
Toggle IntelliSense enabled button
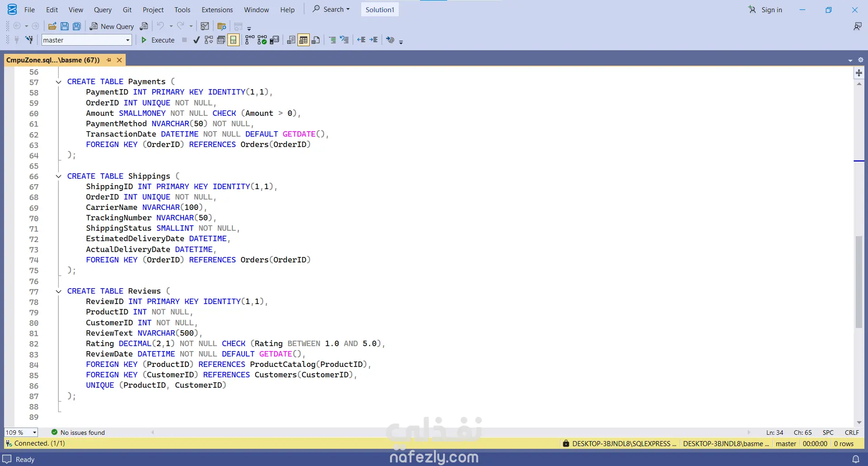pos(233,40)
